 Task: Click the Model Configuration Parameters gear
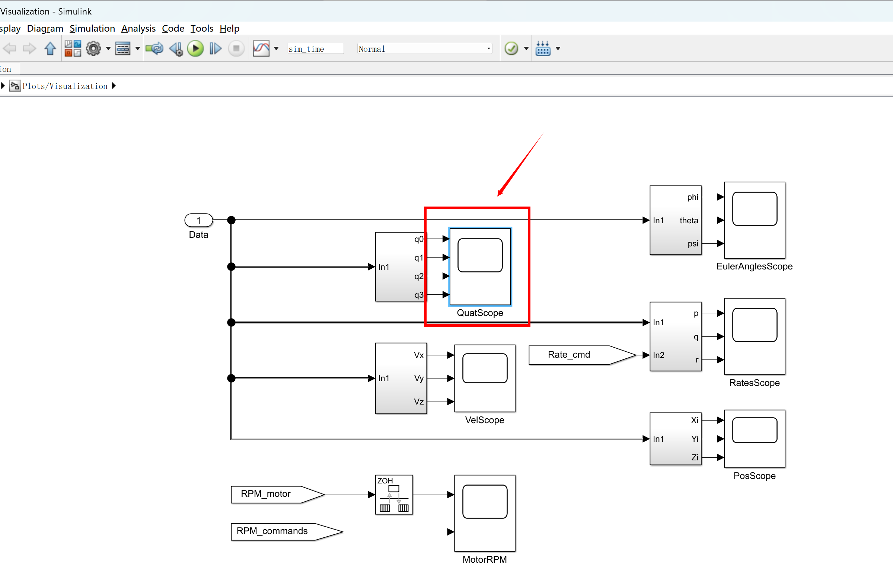coord(93,48)
